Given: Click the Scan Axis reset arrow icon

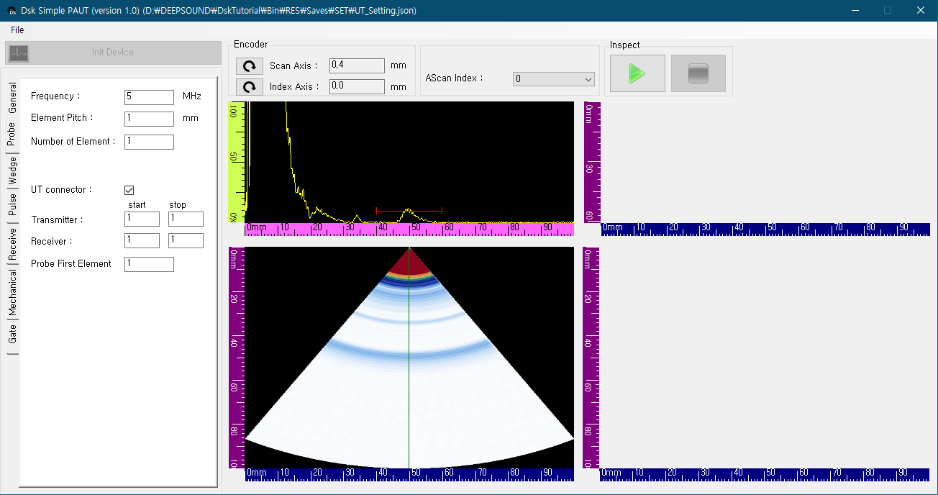Looking at the screenshot, I should pyautogui.click(x=249, y=66).
